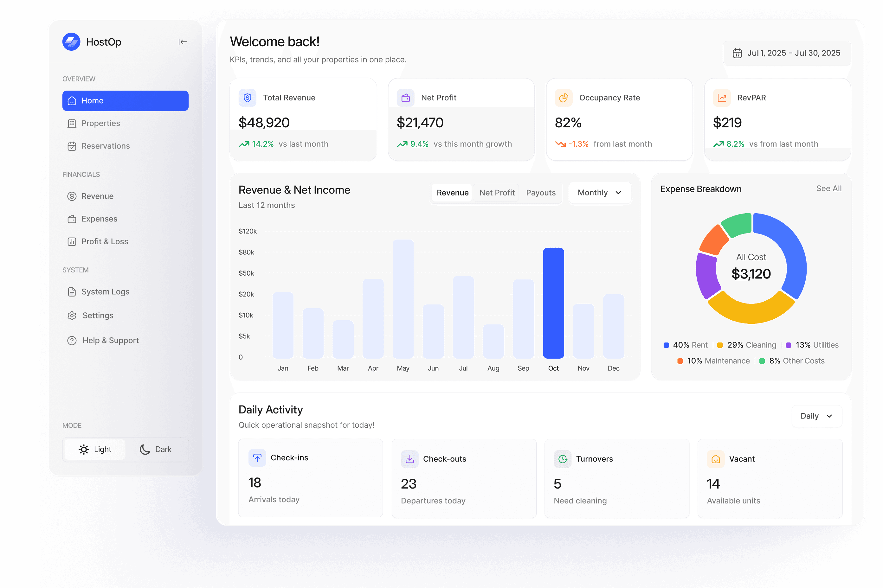Click the Check-outs download icon

409,459
